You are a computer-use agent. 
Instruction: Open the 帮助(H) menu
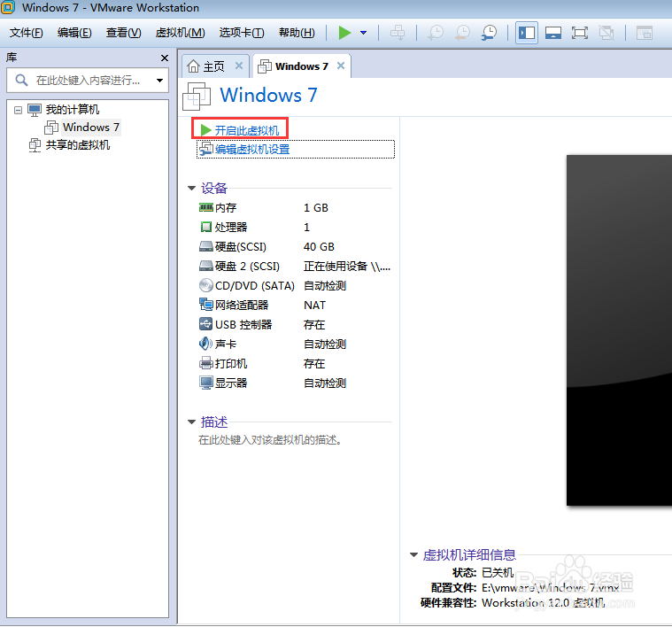[297, 33]
